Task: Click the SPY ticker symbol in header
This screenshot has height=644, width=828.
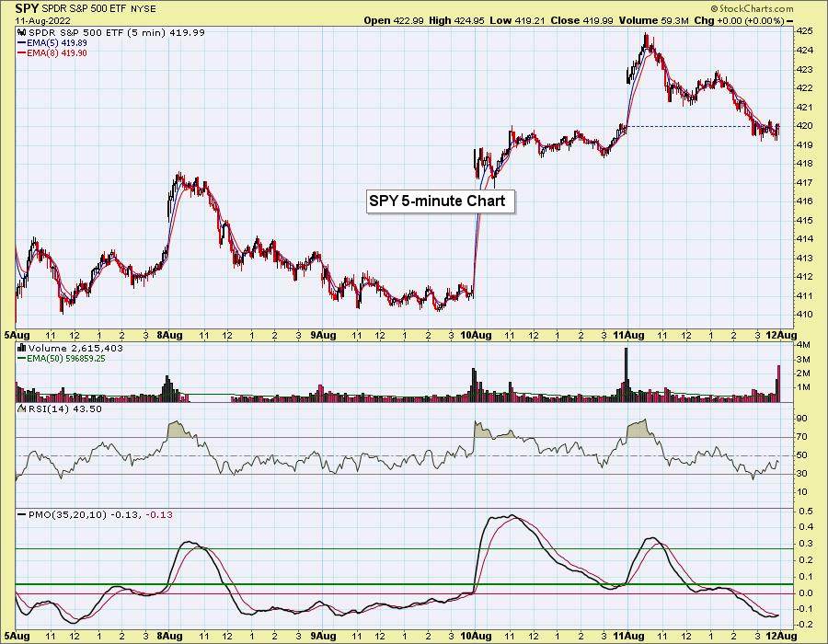Action: click(27, 8)
